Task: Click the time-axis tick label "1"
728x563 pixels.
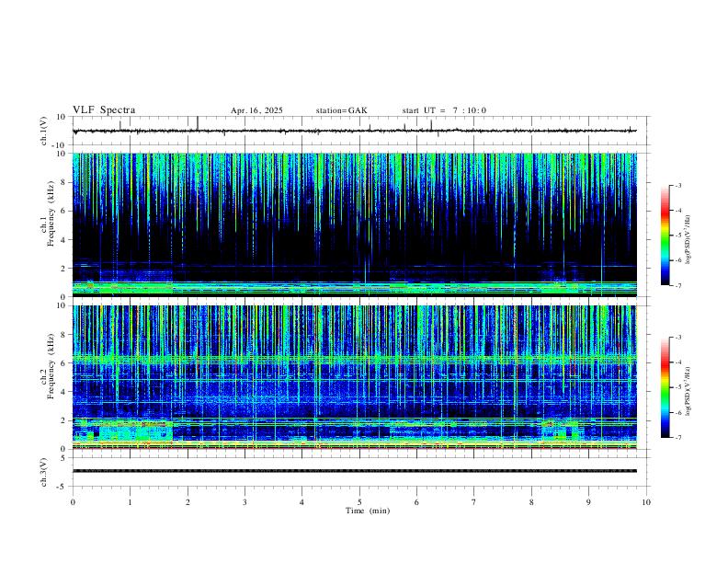Action: [130, 502]
